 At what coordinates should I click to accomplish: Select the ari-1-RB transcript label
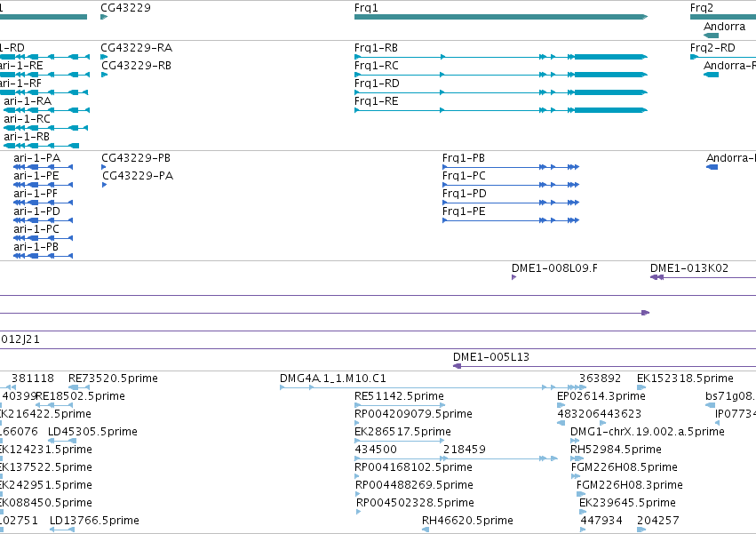pyautogui.click(x=27, y=137)
